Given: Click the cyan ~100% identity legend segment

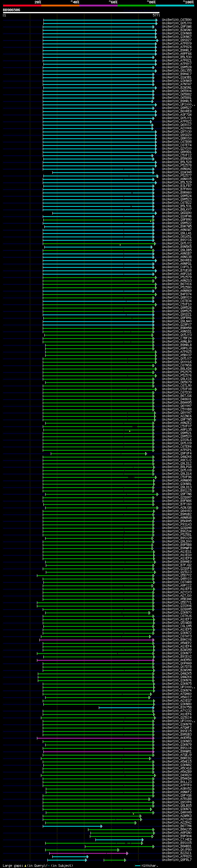Looking at the screenshot, I should 175,6.
